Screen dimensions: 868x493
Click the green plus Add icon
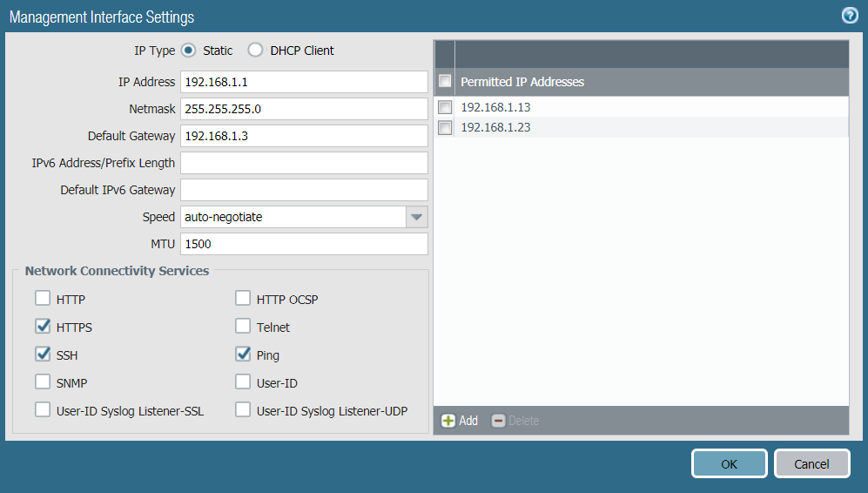[447, 421]
